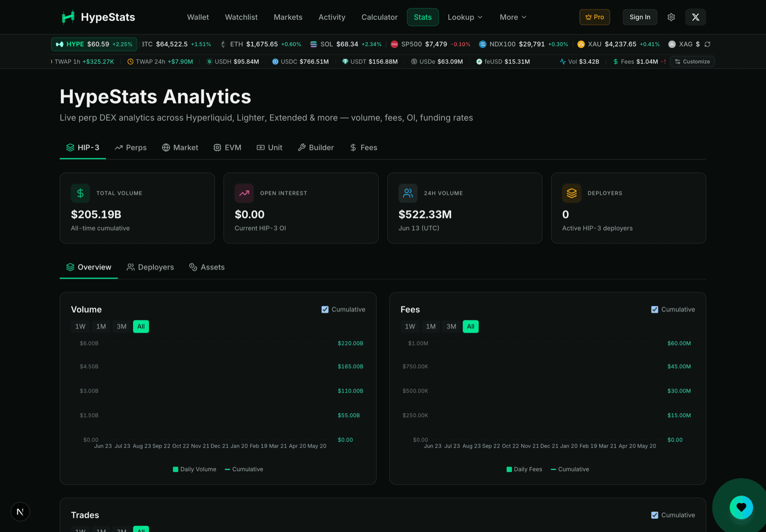The height and width of the screenshot is (532, 766).
Task: Open settings via the gear icon
Action: pos(671,17)
